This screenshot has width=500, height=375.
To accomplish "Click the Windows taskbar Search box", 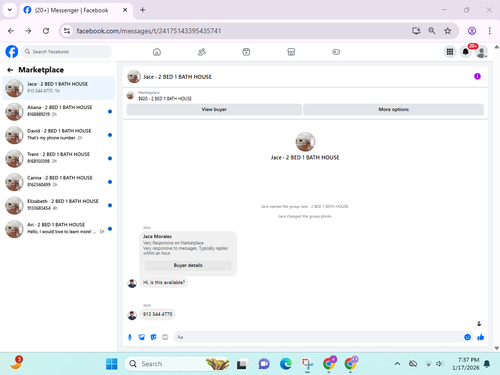I will (177, 364).
